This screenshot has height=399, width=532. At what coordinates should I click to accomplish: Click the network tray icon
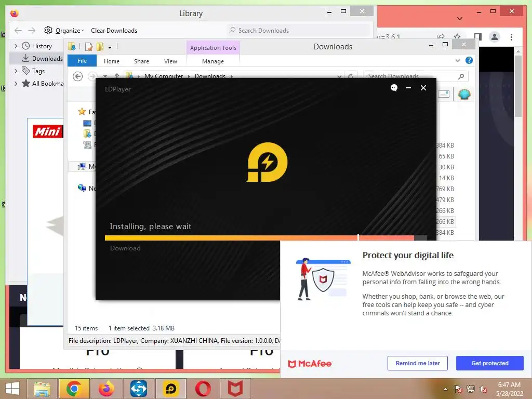(x=471, y=389)
